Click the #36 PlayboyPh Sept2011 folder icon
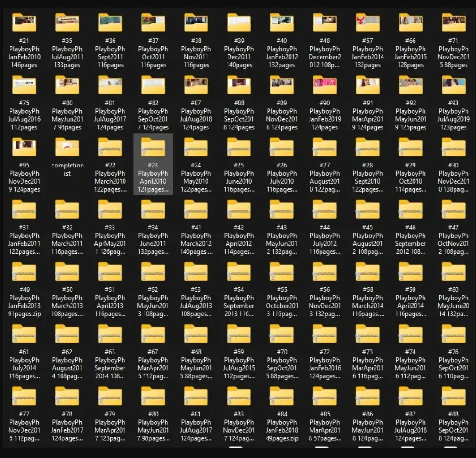476x458 pixels. click(110, 23)
